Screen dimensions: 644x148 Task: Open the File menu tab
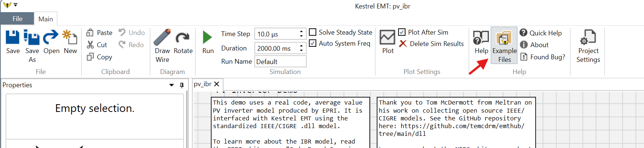(x=17, y=19)
